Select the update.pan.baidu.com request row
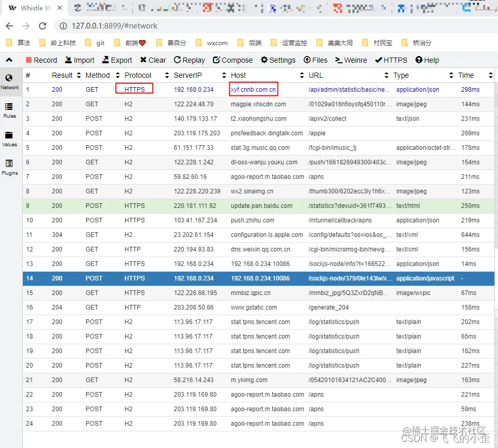 (x=258, y=206)
